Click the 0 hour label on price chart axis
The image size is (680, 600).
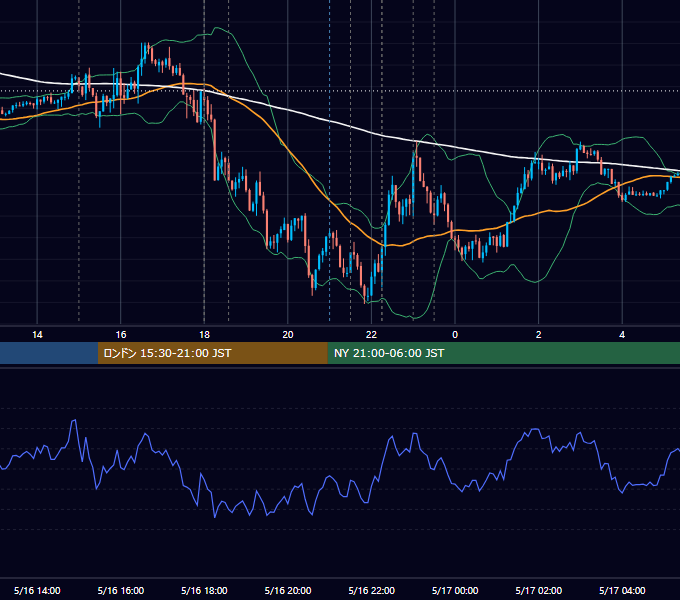pos(455,335)
